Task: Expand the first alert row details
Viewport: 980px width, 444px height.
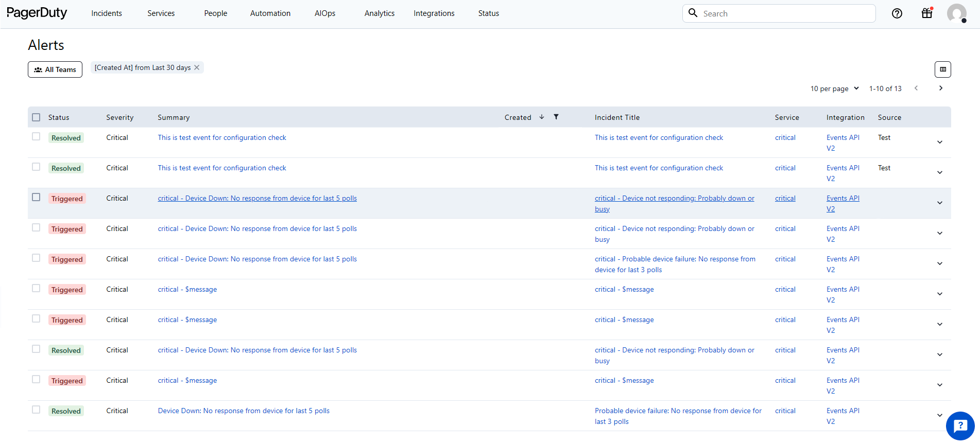Action: [939, 142]
